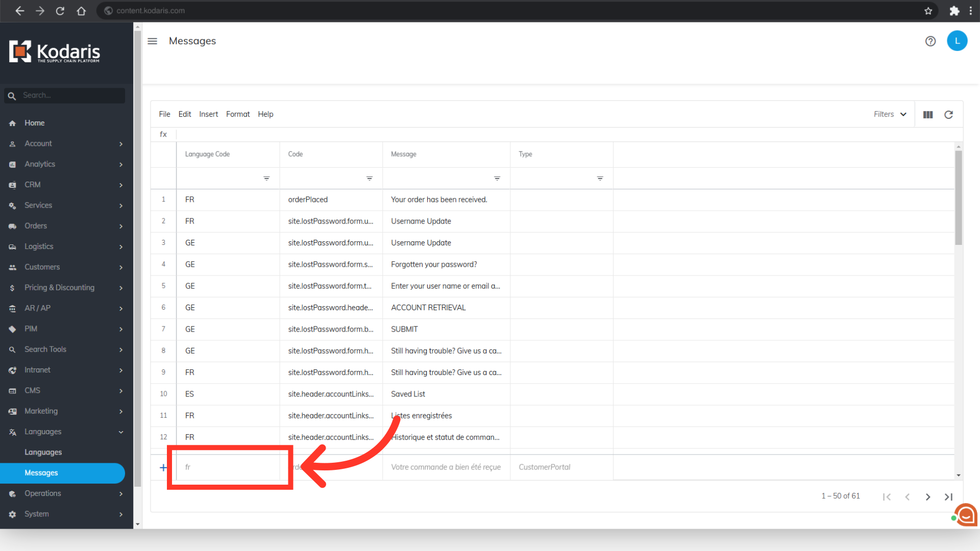Open the help question mark icon
Image resolution: width=980 pixels, height=551 pixels.
pyautogui.click(x=930, y=41)
